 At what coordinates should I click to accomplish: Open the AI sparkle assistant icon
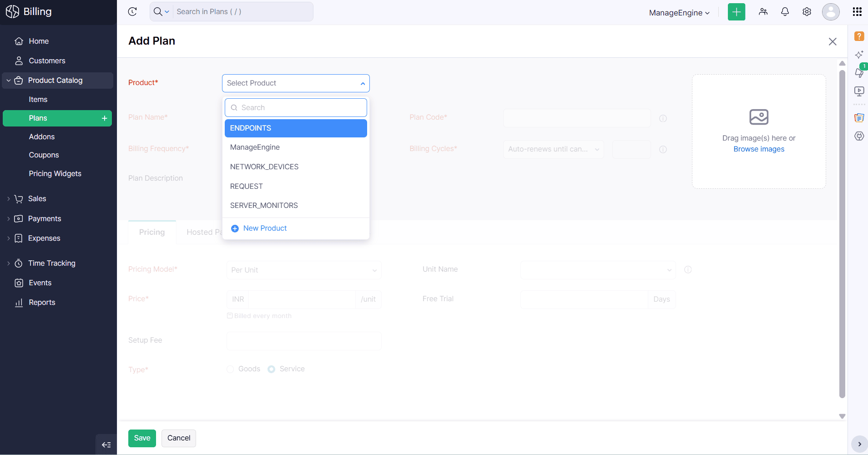859,55
